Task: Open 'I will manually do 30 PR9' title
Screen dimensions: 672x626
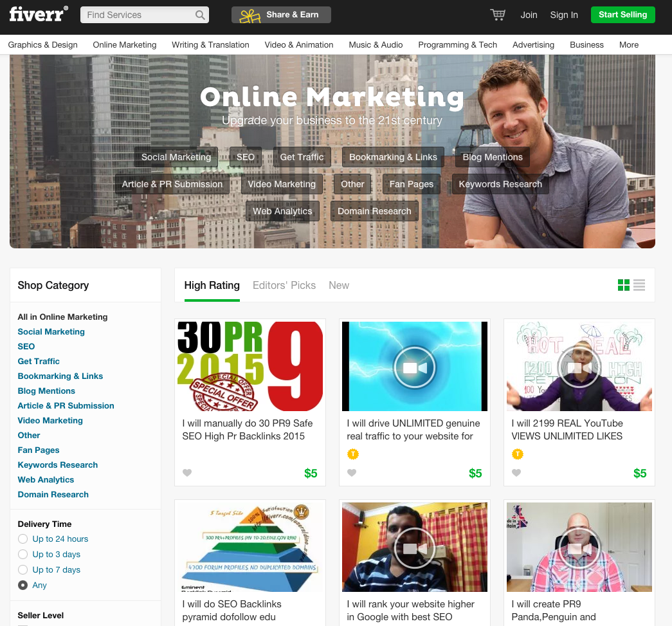Action: pyautogui.click(x=248, y=430)
